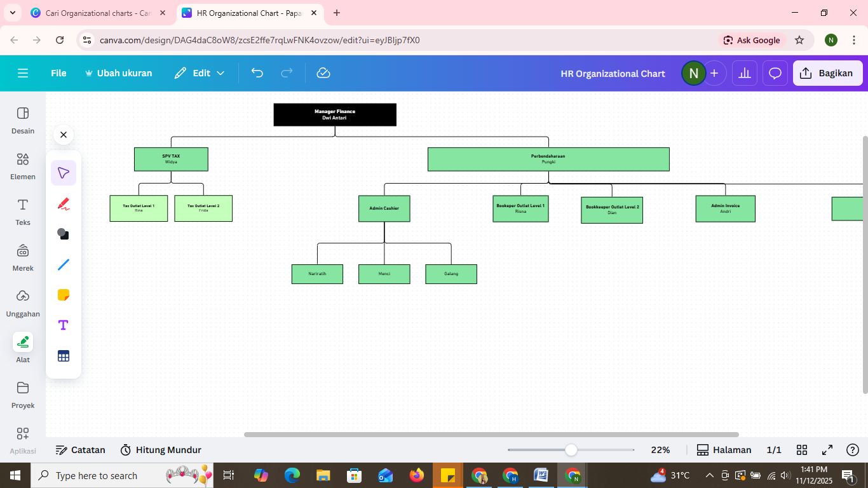The height and width of the screenshot is (488, 868).
Task: Adjust the zoom level slider
Action: point(571,450)
